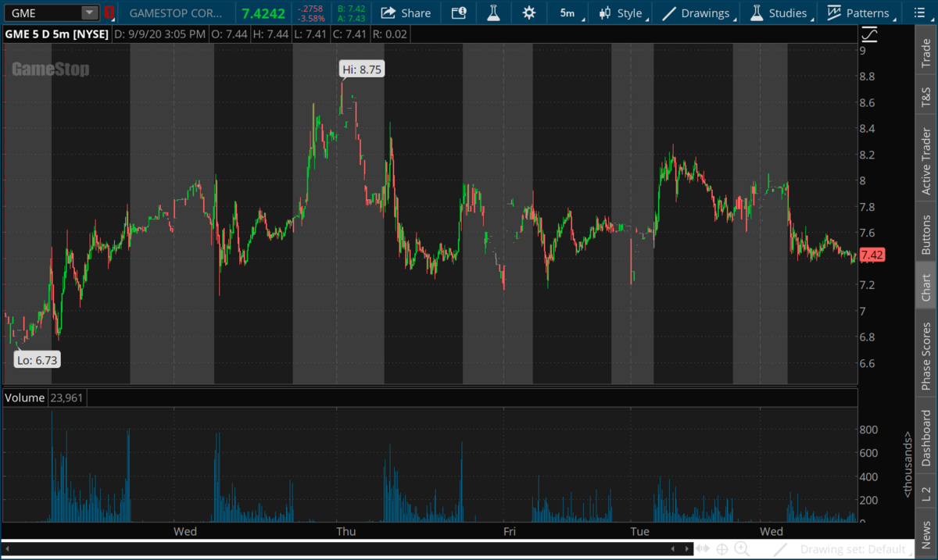Screen dimensions: 938x560
Task: Open the Style menu
Action: pyautogui.click(x=622, y=12)
